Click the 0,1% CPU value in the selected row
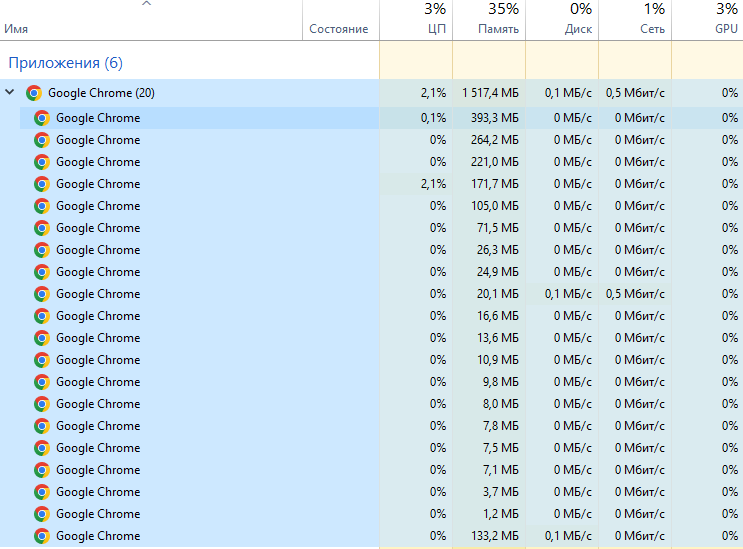This screenshot has width=743, height=549. coord(434,118)
